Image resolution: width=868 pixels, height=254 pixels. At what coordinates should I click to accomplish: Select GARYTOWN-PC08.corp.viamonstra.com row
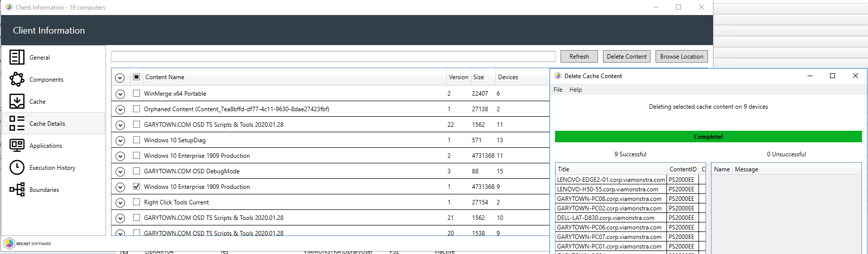click(630, 198)
